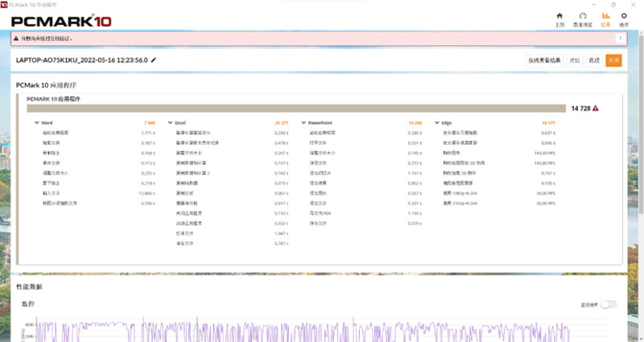
Task: Click the Excel score 31 277
Action: [282, 123]
